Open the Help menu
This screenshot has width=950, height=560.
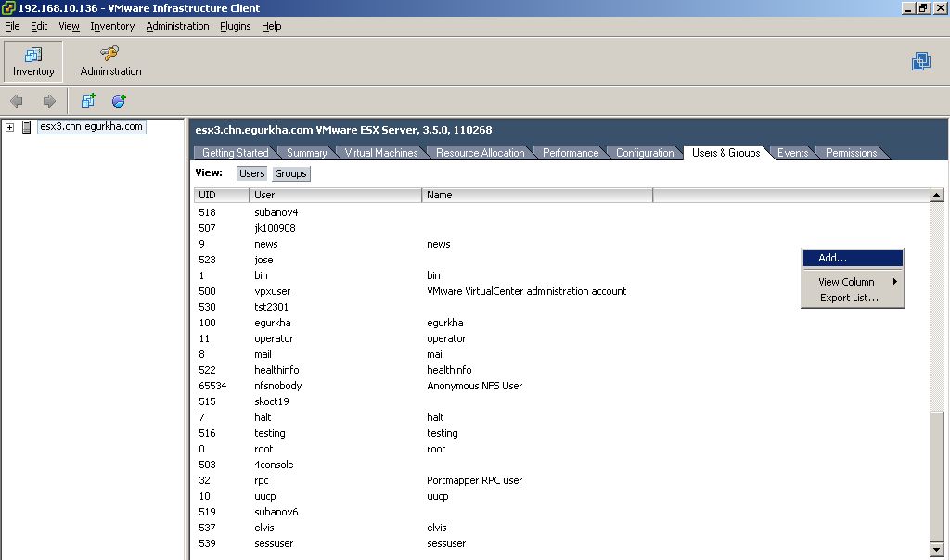pos(272,26)
